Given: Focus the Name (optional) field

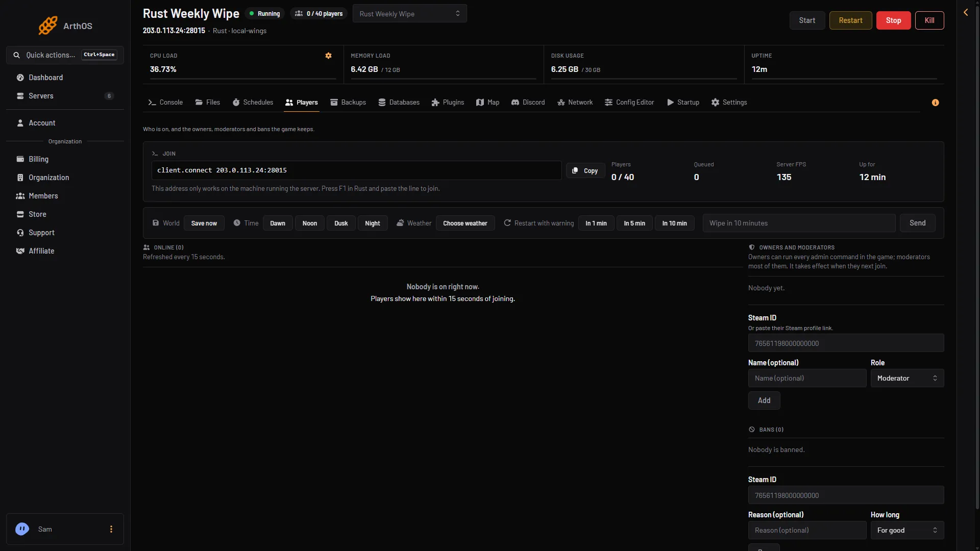Looking at the screenshot, I should [x=807, y=378].
